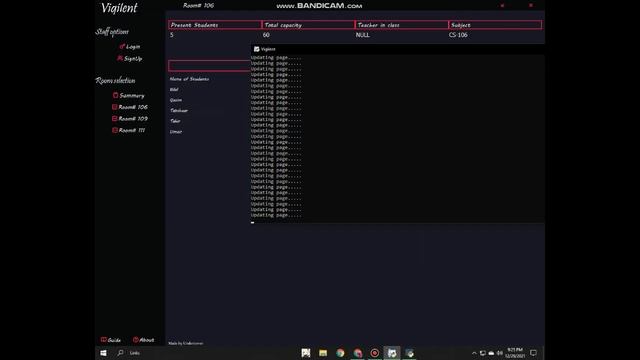Close the Vigilent window

coord(531,5)
